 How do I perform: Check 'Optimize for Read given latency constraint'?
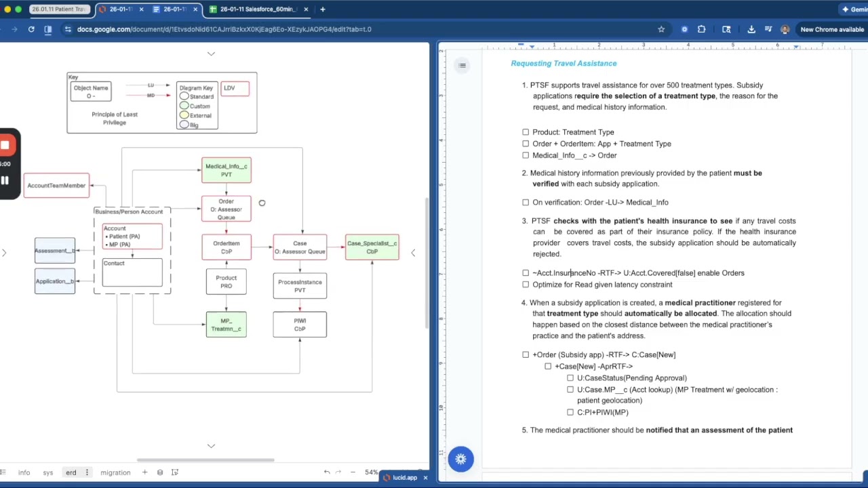(x=526, y=285)
